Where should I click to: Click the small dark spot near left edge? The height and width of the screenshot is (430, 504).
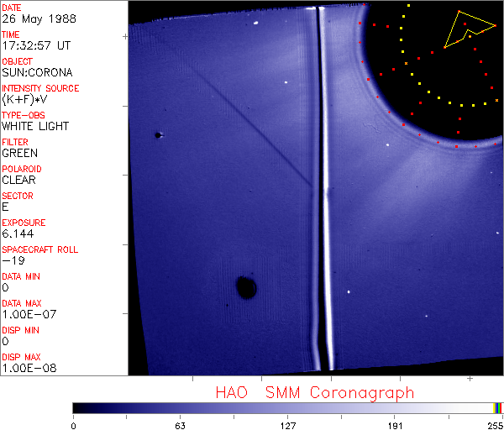coord(158,135)
